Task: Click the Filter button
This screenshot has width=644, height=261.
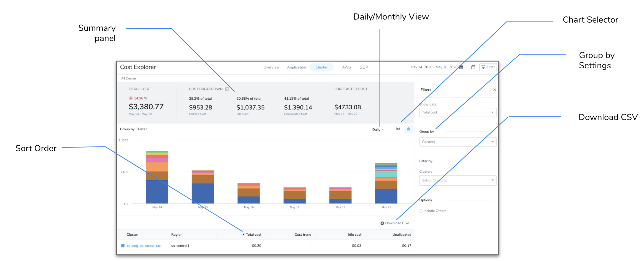Action: (488, 67)
